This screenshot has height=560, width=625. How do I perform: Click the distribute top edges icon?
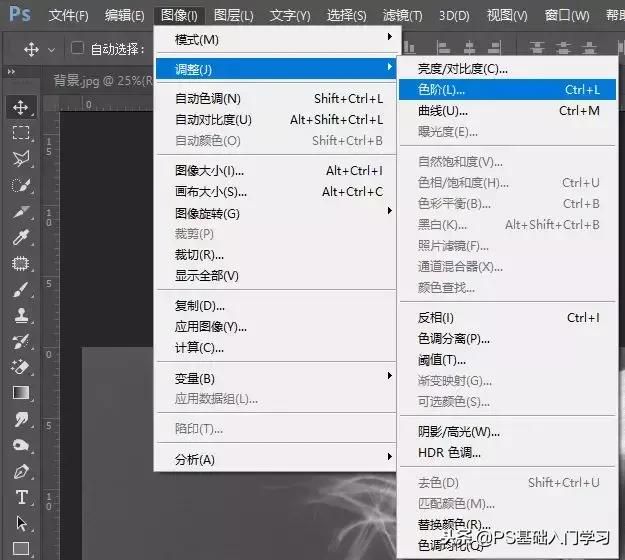click(537, 48)
